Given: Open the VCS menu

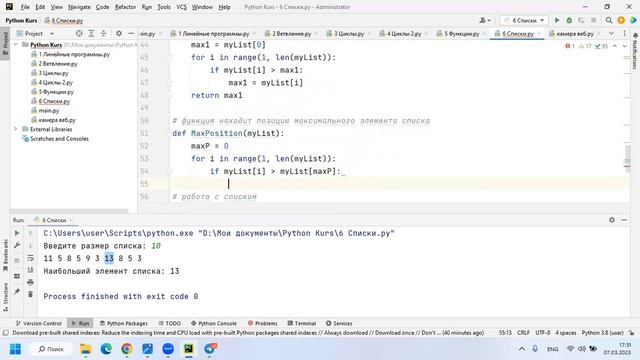Looking at the screenshot, I should [x=181, y=7].
